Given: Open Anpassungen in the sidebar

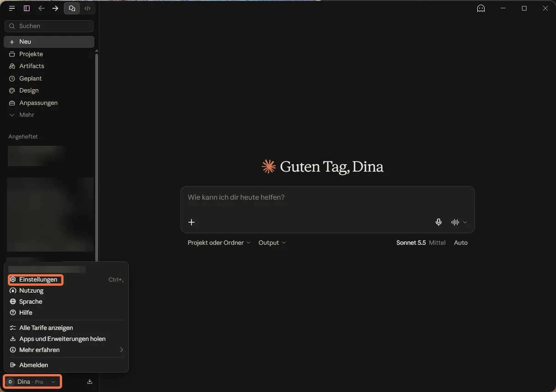Looking at the screenshot, I should (49, 103).
